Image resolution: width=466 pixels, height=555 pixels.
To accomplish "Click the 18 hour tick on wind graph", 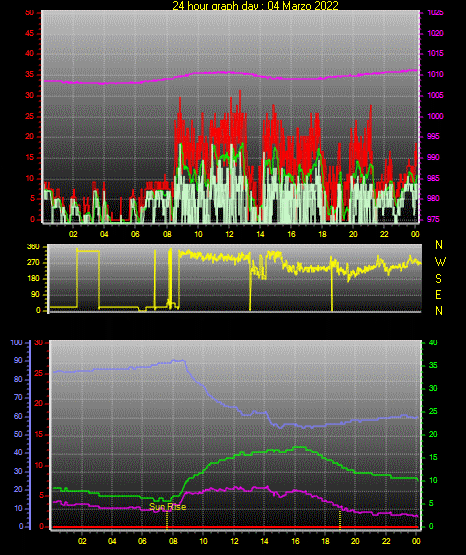I will click(x=322, y=234).
